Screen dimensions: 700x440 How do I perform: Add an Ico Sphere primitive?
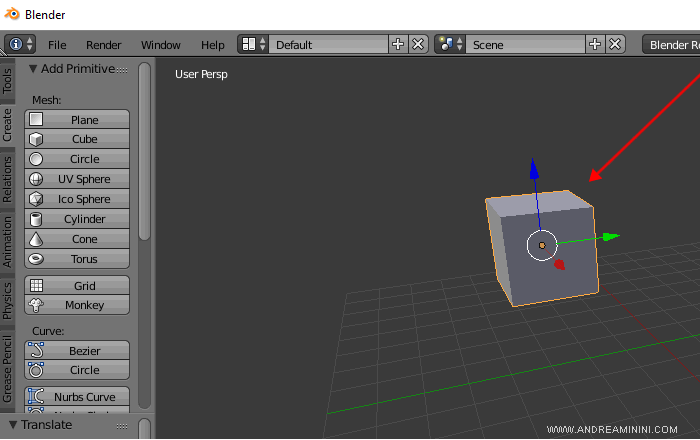tap(77, 199)
